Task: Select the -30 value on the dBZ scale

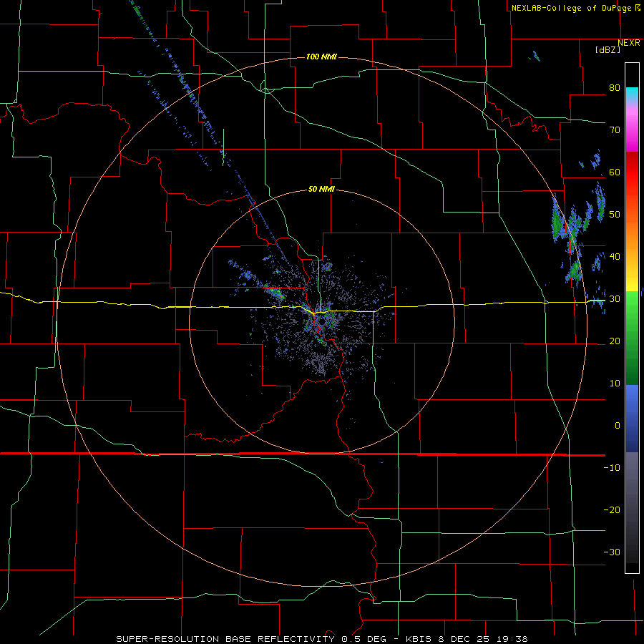Action: coord(612,553)
